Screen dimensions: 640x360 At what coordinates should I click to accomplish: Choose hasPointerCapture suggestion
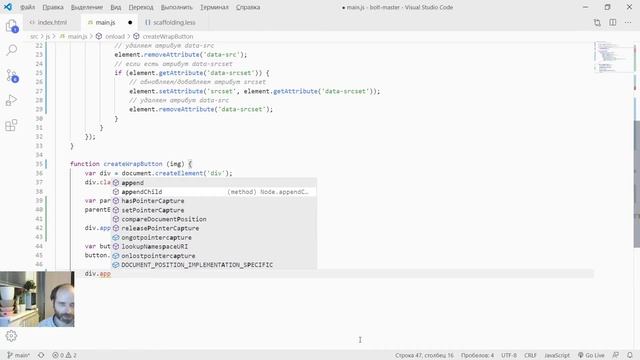point(214,201)
